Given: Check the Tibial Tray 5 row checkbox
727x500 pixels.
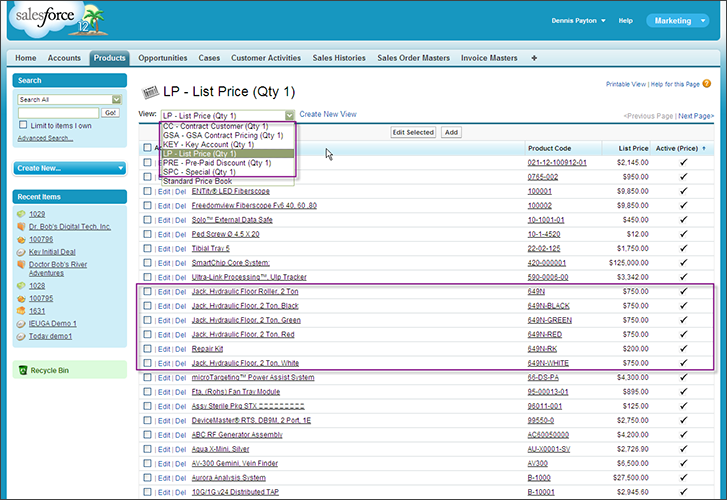Looking at the screenshot, I should 147,248.
